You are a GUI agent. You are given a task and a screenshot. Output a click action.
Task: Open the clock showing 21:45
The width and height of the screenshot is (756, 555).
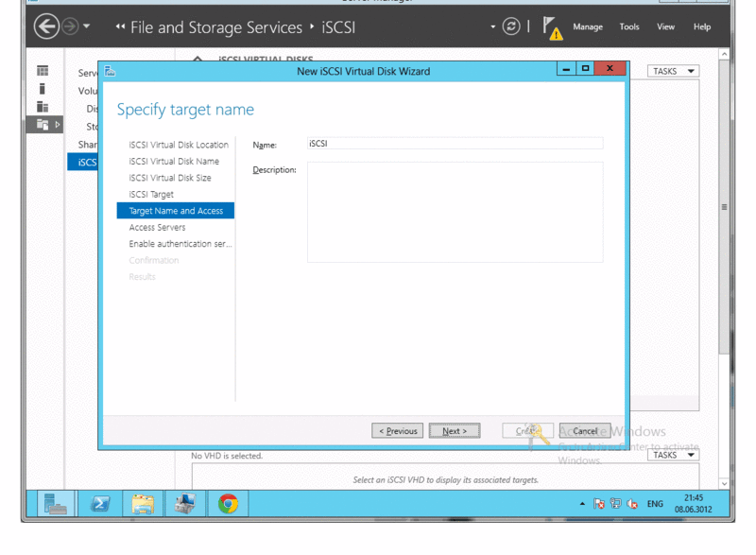[x=694, y=503]
